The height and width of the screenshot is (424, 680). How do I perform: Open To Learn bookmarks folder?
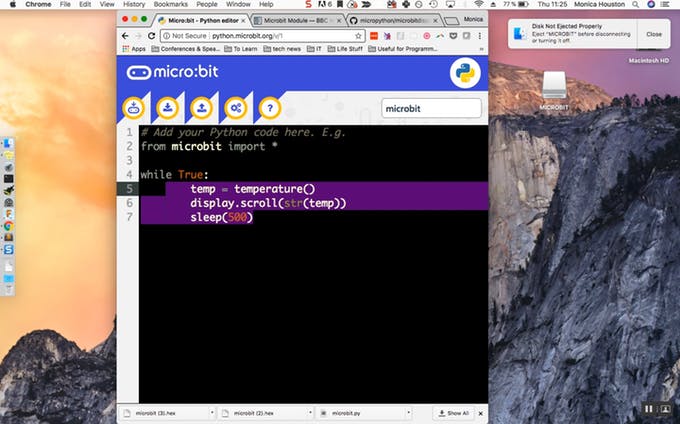pos(241,49)
